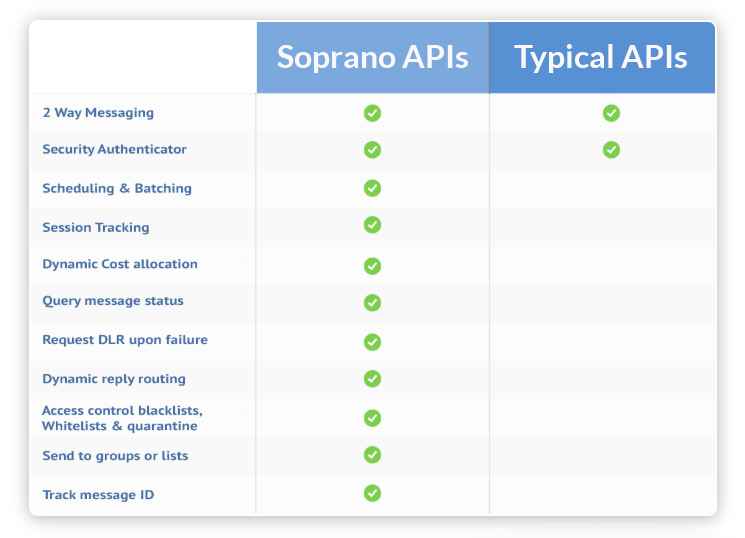This screenshot has width=745, height=538.
Task: Click the checkmark in the Track message ID row
Action: coord(372,493)
